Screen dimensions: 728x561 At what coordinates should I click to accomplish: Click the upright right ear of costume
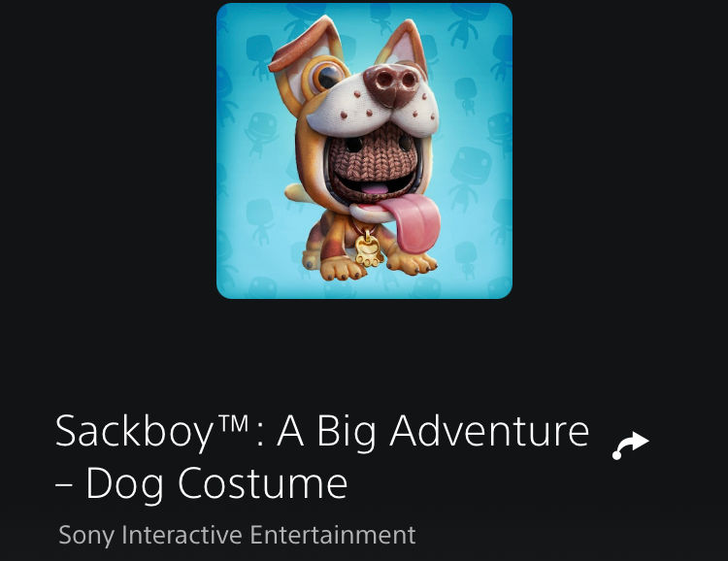point(403,44)
